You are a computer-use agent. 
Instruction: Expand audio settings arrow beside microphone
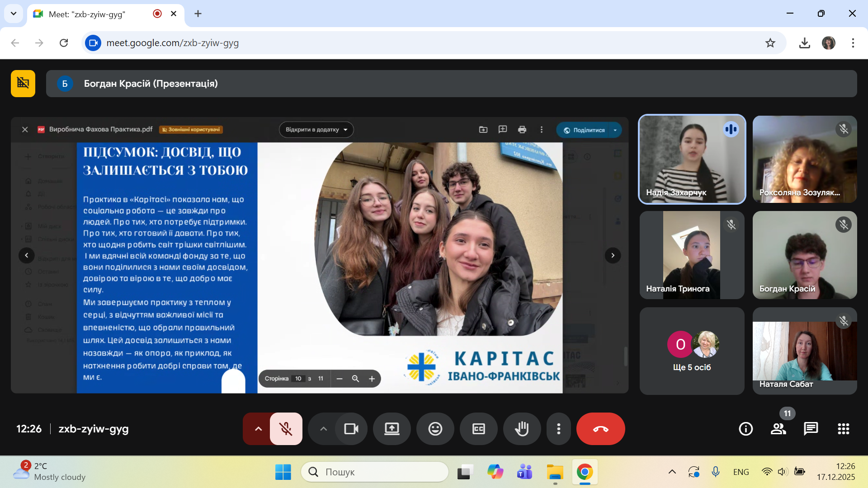pyautogui.click(x=258, y=429)
